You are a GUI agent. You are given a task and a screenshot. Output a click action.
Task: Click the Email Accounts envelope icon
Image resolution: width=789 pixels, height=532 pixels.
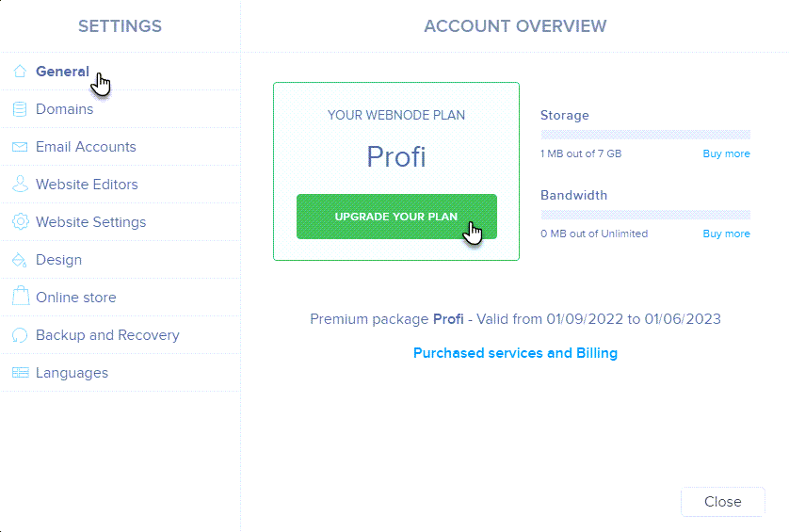pyautogui.click(x=20, y=147)
